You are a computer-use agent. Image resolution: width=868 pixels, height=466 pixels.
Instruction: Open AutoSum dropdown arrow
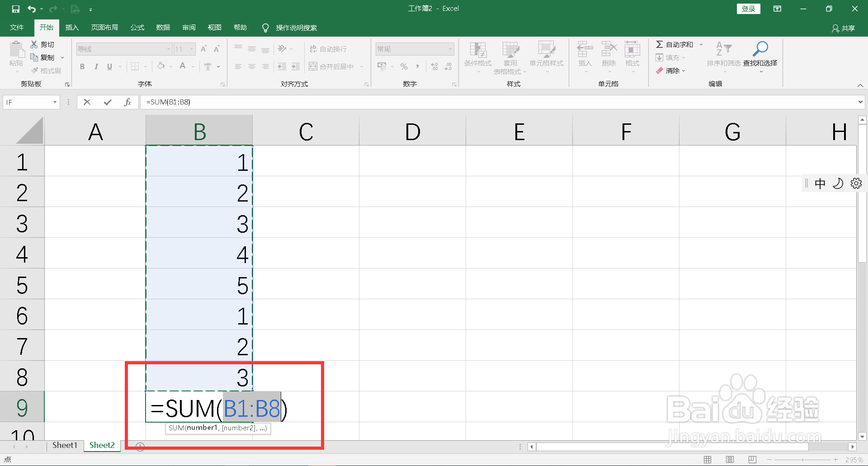coord(701,44)
